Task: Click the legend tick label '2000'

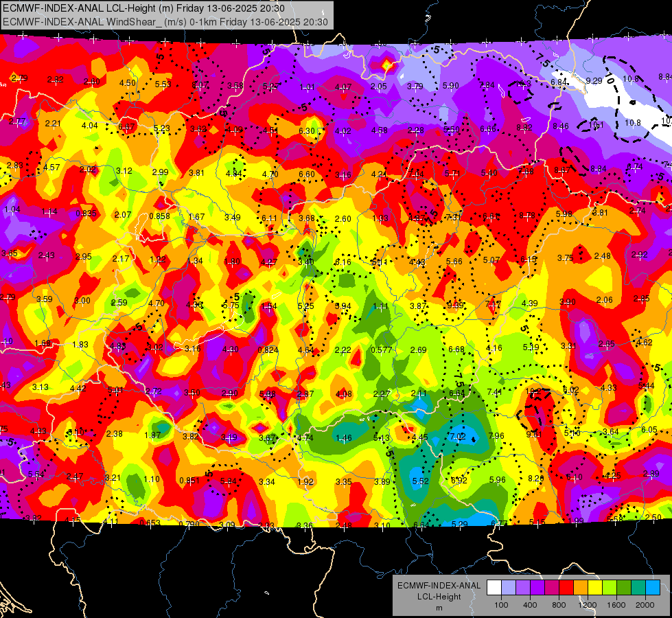Action: click(x=645, y=605)
